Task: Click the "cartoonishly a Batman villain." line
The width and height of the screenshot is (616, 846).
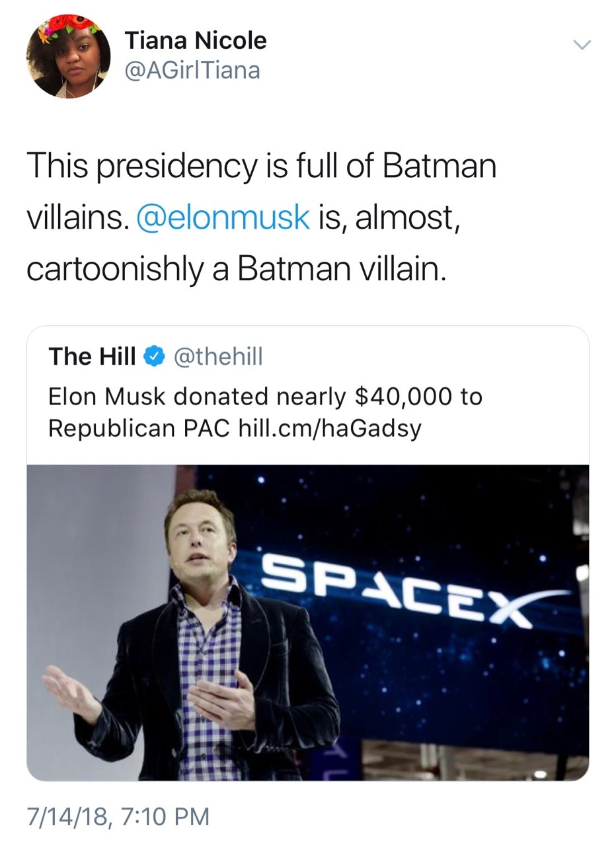Action: 236,269
